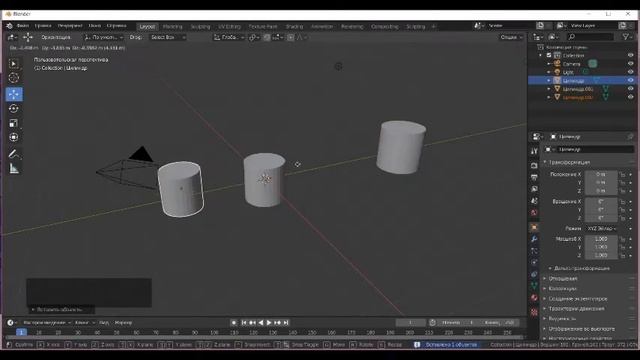This screenshot has width=640, height=360.
Task: Open the Маркер timeline menu
Action: (x=123, y=322)
